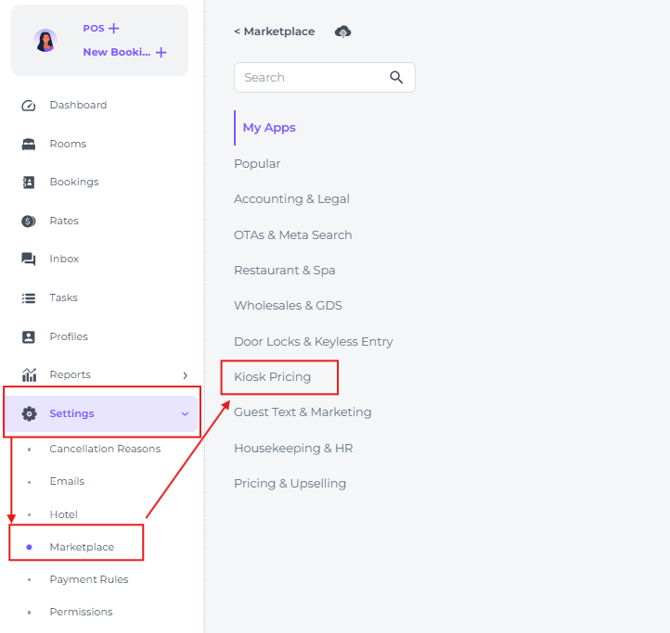The image size is (670, 633).
Task: Open the Kiosk Pricing category
Action: click(272, 377)
